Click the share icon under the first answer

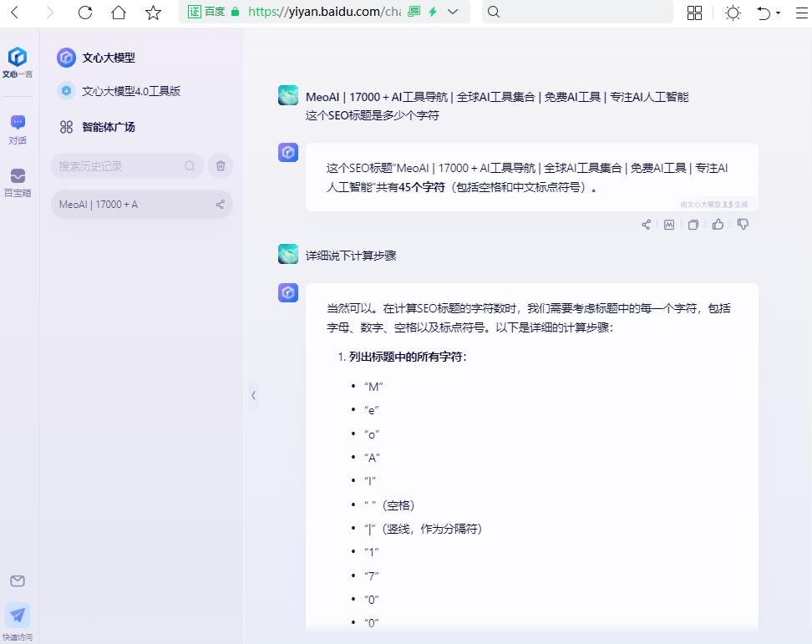tap(646, 224)
